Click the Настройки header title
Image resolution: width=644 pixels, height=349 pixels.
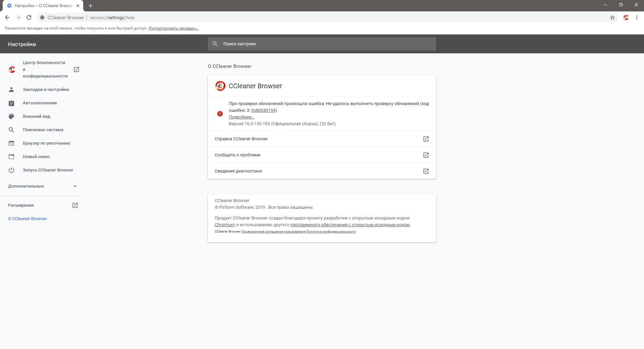pyautogui.click(x=22, y=44)
